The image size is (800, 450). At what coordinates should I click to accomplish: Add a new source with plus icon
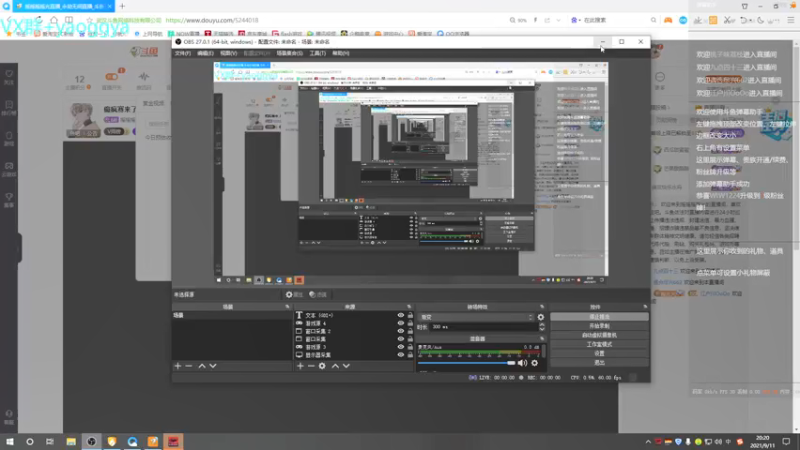[x=300, y=366]
